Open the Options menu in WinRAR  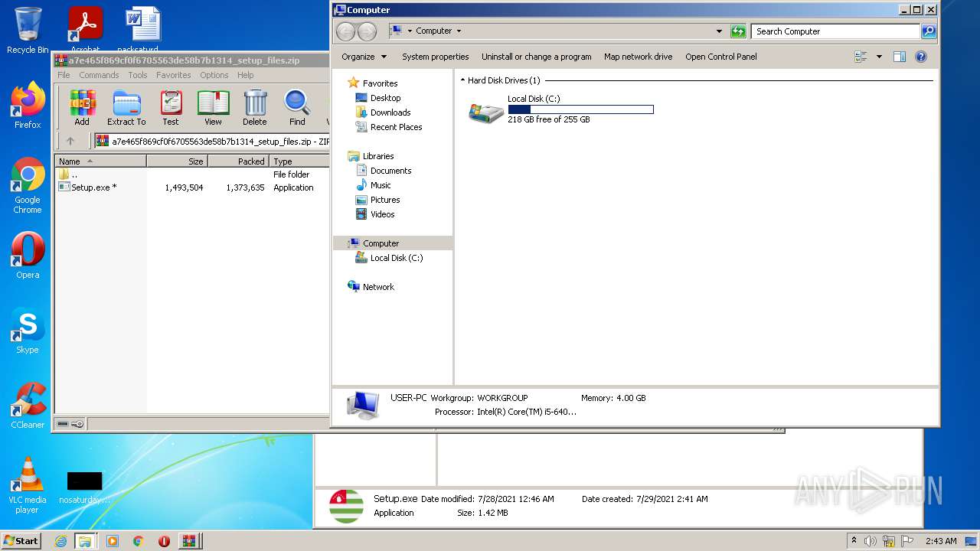pyautogui.click(x=214, y=75)
